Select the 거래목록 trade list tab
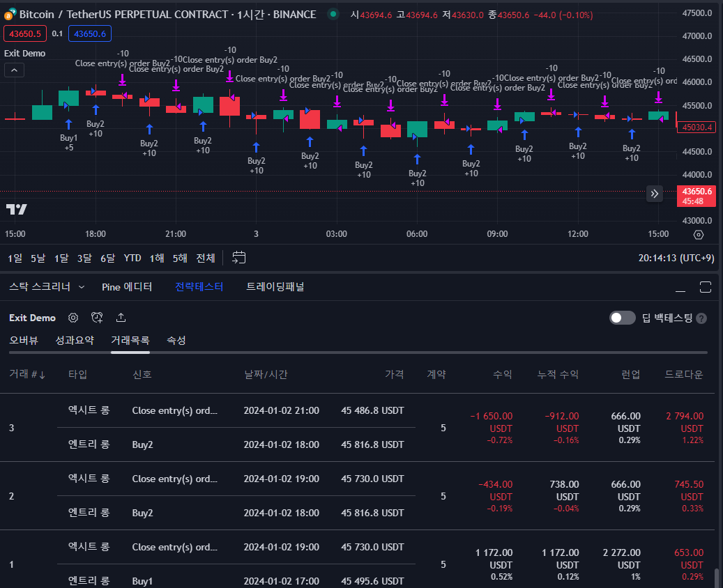Image resolution: width=723 pixels, height=588 pixels. pyautogui.click(x=130, y=340)
